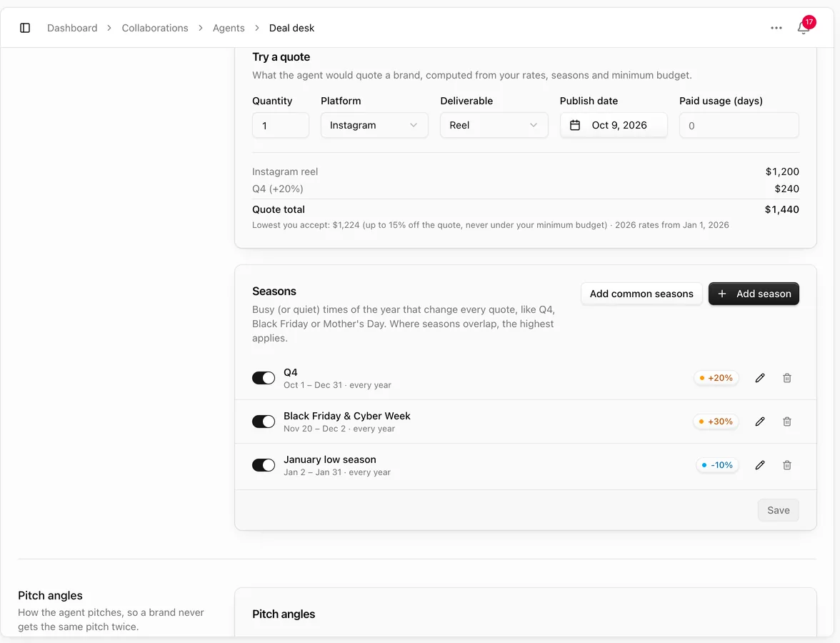Click 'Jan 2 – Jan 31 · every year' text
The image size is (840, 643).
pyautogui.click(x=337, y=472)
